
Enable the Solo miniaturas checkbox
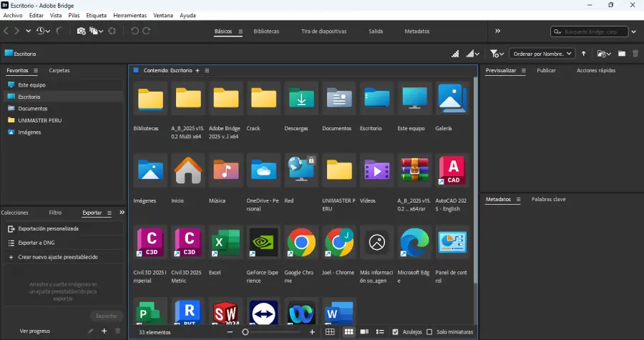[x=429, y=332]
